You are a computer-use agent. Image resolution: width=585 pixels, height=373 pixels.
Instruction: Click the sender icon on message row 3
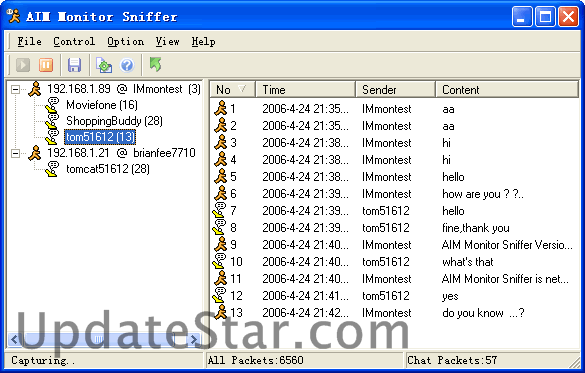220,142
